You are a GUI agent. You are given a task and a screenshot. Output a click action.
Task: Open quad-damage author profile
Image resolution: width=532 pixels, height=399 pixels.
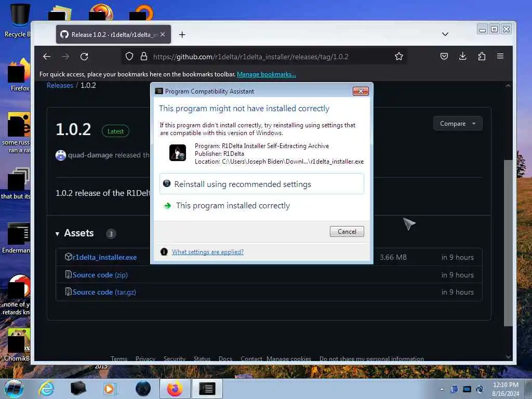point(90,155)
